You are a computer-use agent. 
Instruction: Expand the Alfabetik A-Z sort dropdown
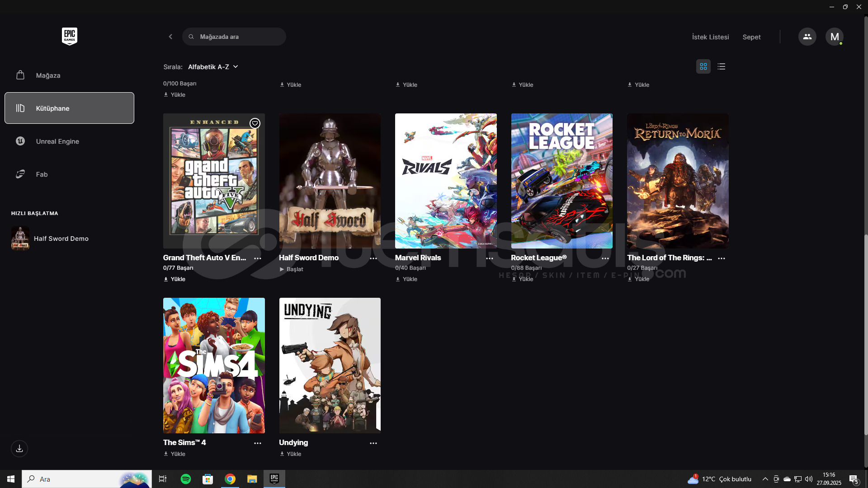[213, 67]
